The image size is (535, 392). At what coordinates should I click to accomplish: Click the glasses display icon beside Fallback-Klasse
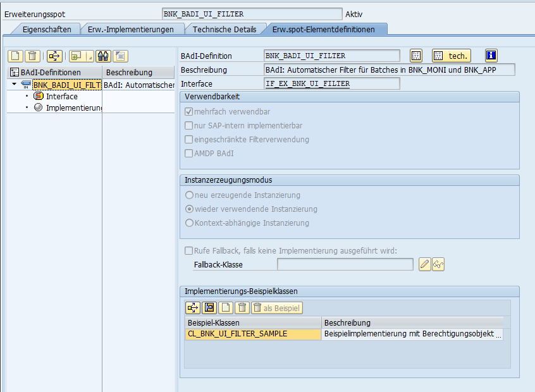(438, 264)
